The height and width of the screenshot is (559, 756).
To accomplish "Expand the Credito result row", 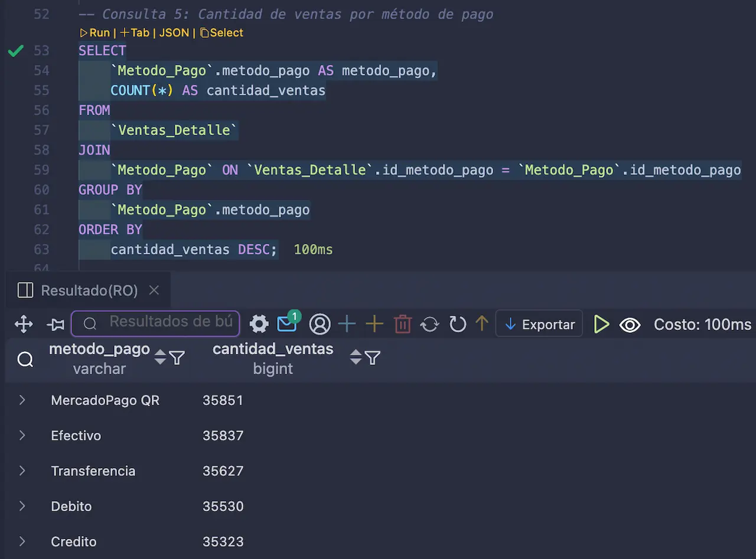I will pos(22,541).
